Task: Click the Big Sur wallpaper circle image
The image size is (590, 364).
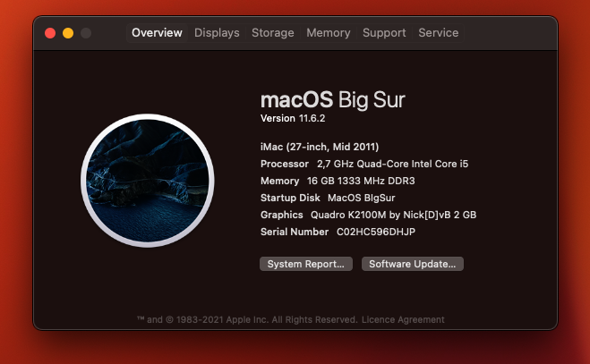Action: point(148,181)
